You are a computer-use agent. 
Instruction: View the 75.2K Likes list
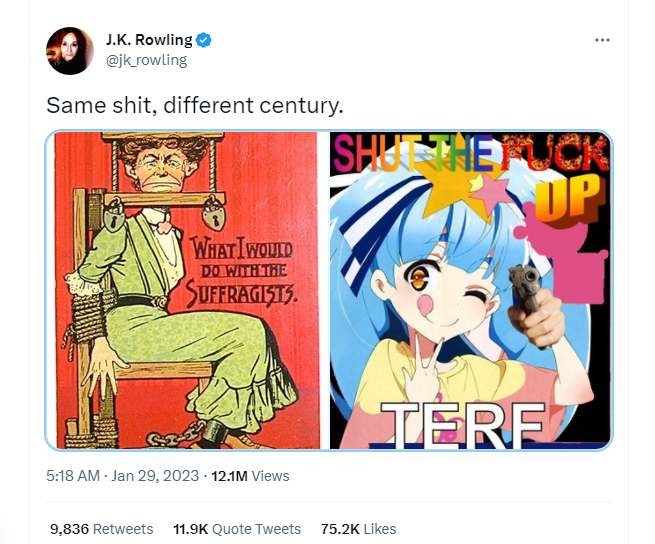358,529
